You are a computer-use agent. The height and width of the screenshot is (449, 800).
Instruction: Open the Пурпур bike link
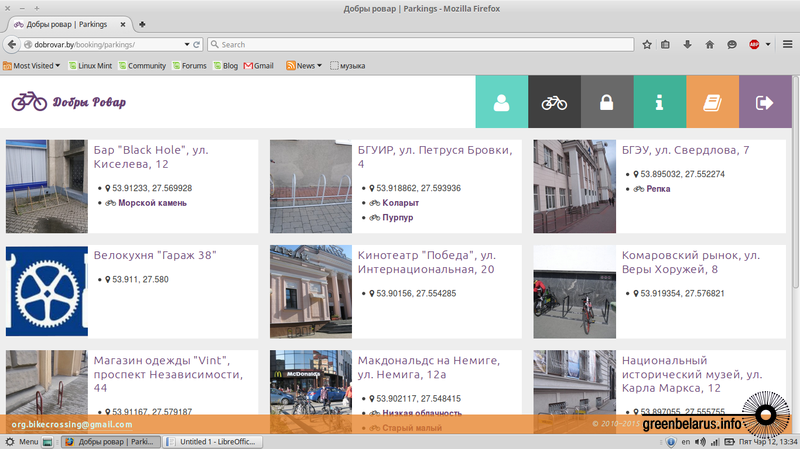coord(397,217)
